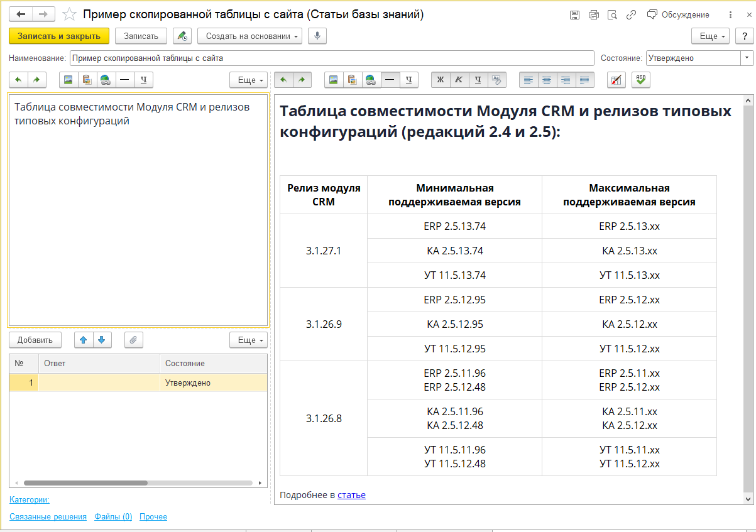
Task: Insert horizontal line in the right answer editor
Action: 390,80
